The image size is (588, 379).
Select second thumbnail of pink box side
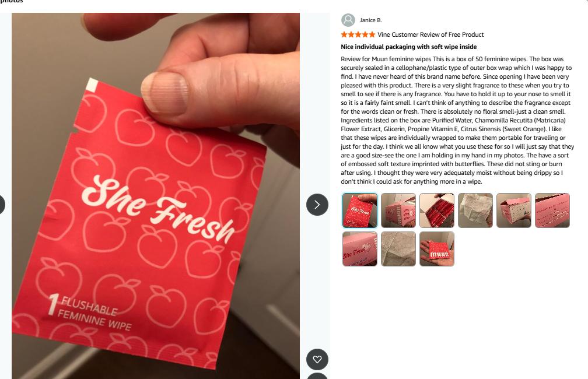[x=398, y=210]
